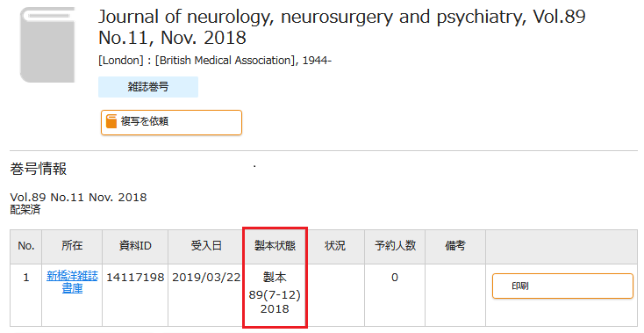644x333 pixels.
Task: Select the 2019/03/22 received date cell
Action: [x=206, y=278]
